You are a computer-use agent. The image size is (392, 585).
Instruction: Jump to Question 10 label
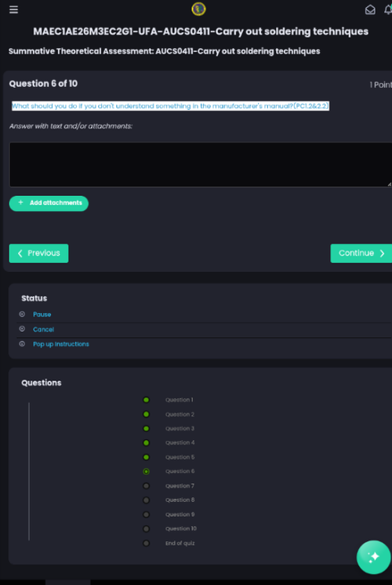(181, 529)
